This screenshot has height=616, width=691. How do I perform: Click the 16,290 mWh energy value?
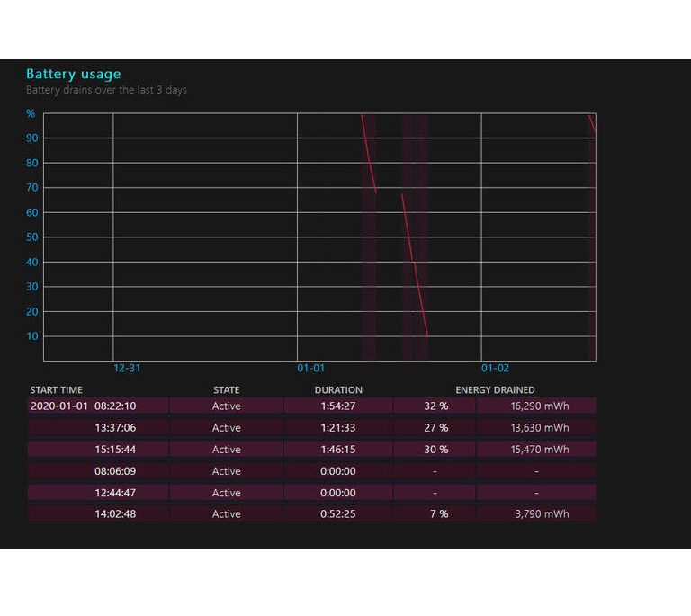[540, 406]
